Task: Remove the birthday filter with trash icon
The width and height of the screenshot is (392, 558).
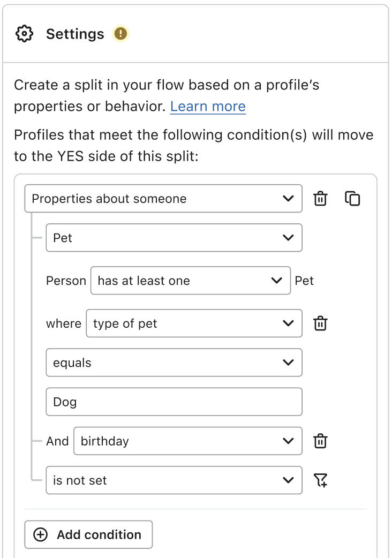Action: pyautogui.click(x=320, y=441)
